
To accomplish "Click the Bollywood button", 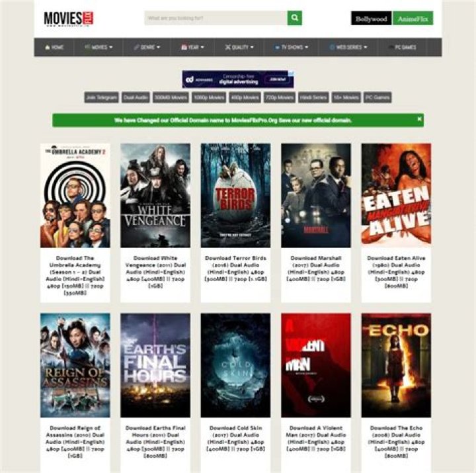I will [x=372, y=19].
